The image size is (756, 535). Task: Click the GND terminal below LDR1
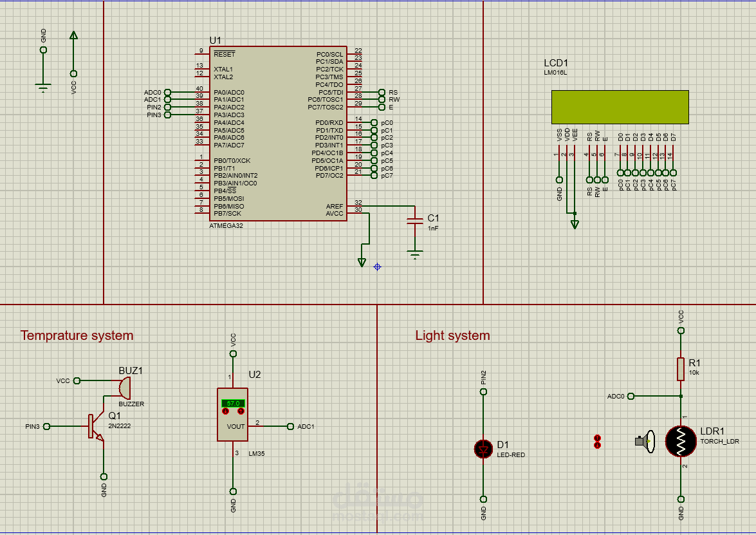tap(681, 500)
